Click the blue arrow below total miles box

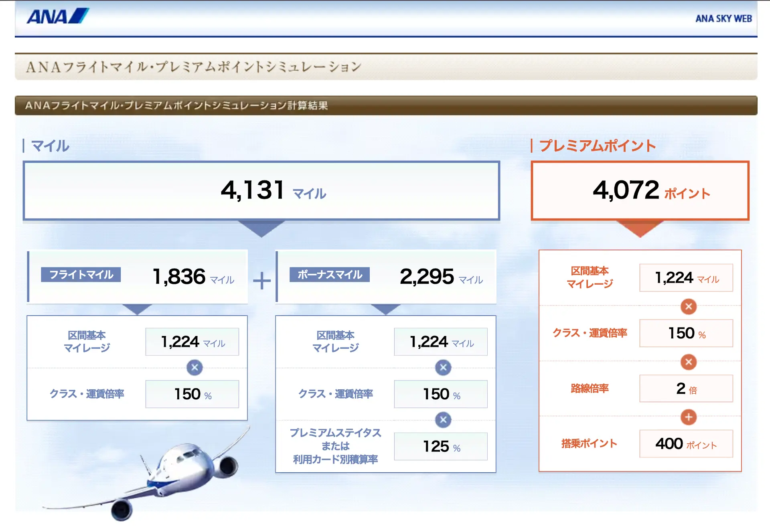point(261,229)
